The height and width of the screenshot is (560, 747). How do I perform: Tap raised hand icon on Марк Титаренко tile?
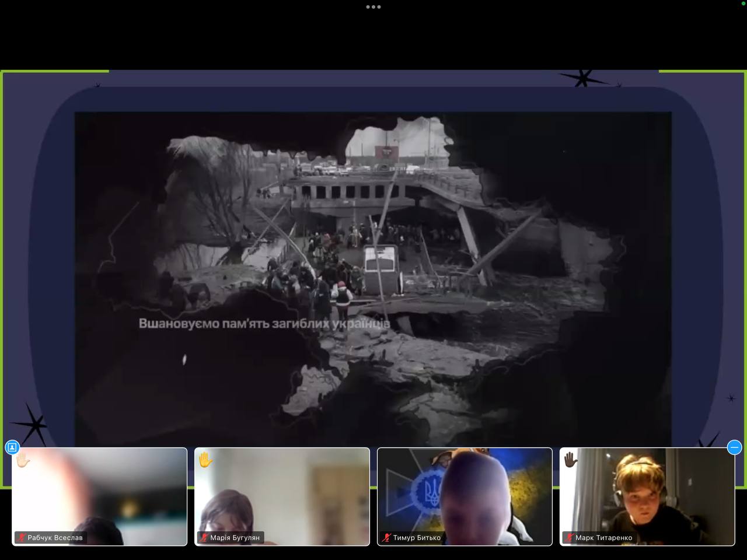[571, 461]
